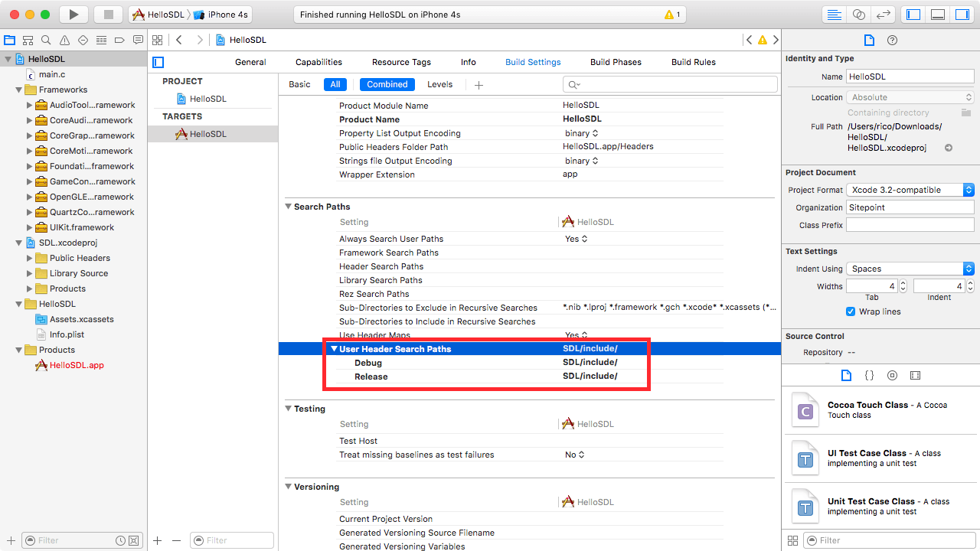Image resolution: width=980 pixels, height=551 pixels.
Task: Open the Project navigator folder icon
Action: tap(10, 40)
